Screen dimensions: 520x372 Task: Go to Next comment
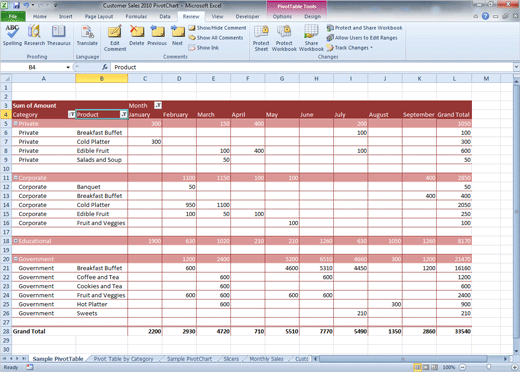[x=177, y=35]
